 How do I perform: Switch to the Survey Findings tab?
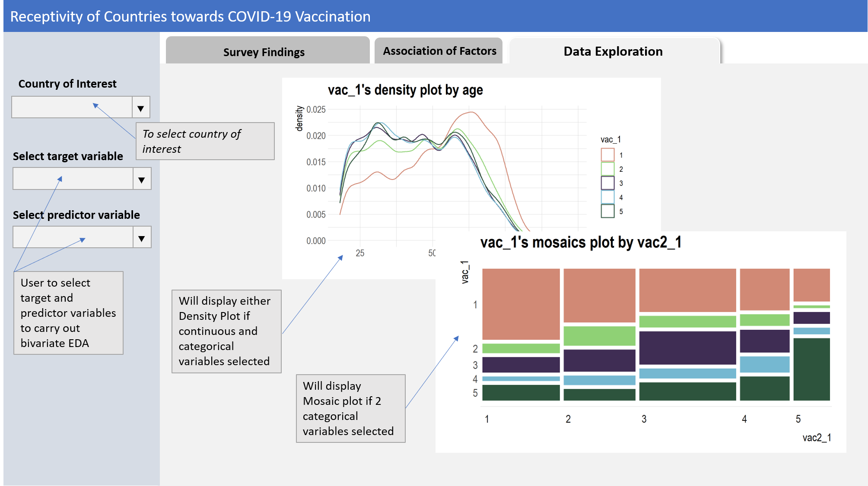[x=265, y=51]
